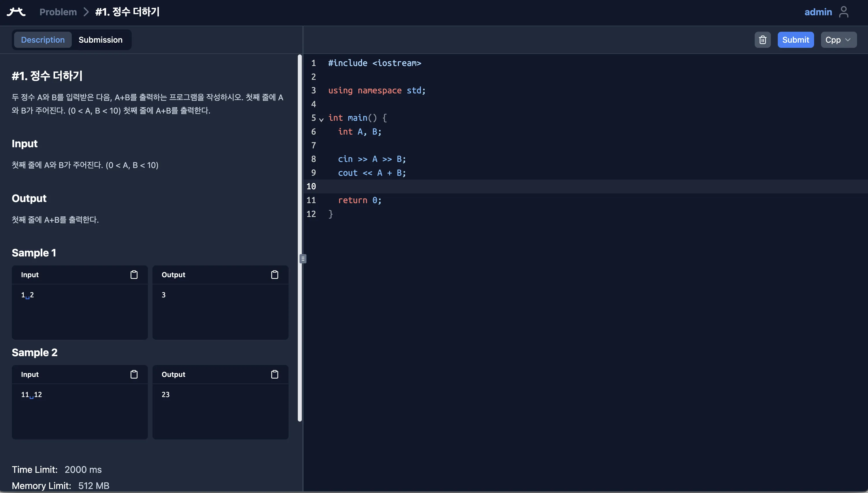Copy Sample 2 input with clipboard icon

click(x=134, y=374)
